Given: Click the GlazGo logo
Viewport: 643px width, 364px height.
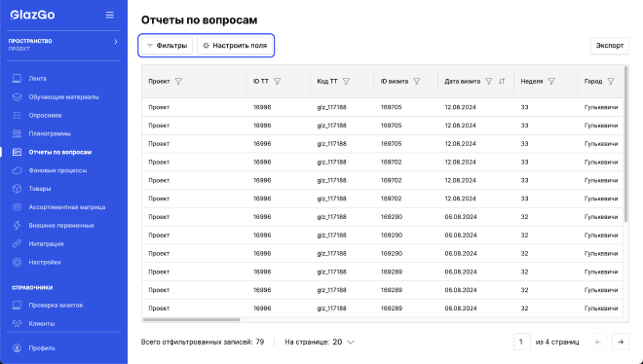Looking at the screenshot, I should click(x=33, y=16).
